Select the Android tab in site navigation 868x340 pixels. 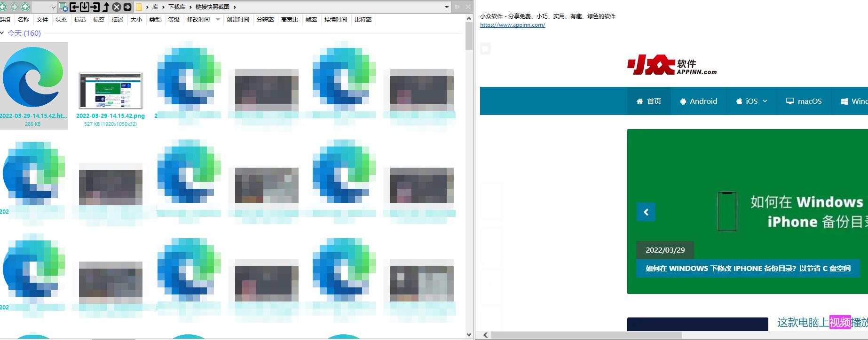pyautogui.click(x=698, y=101)
